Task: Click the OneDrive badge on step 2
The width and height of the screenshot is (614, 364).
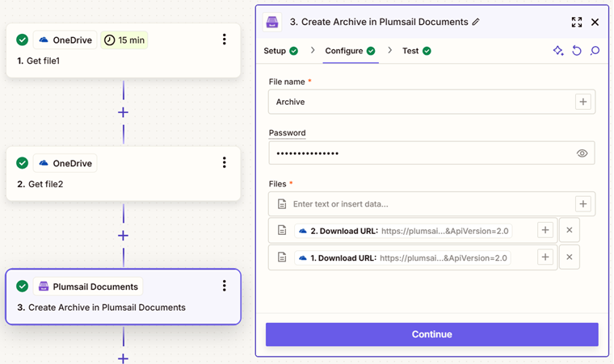Action: pos(65,163)
